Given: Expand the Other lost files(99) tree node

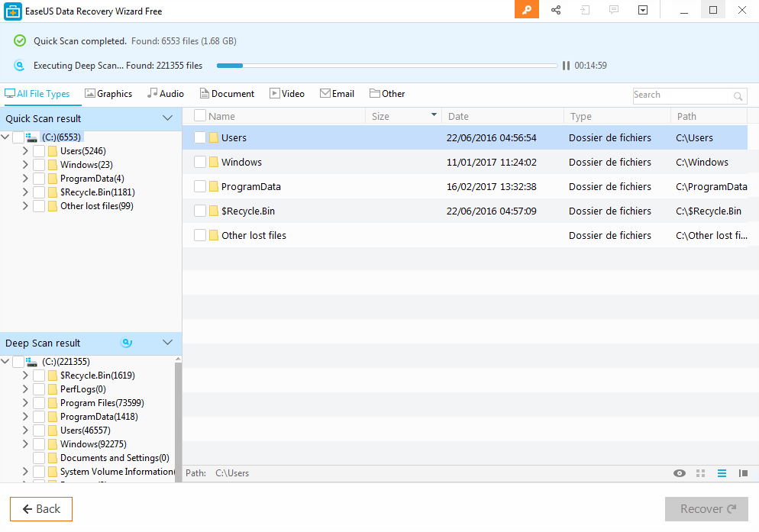Looking at the screenshot, I should [x=25, y=206].
